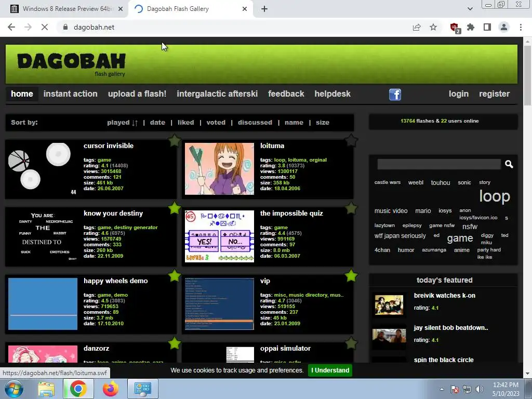
Task: Click the loop tag in tag cloud
Action: (495, 196)
